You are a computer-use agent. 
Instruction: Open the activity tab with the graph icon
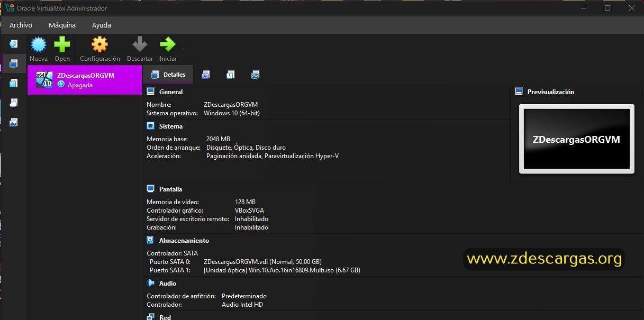(x=256, y=75)
